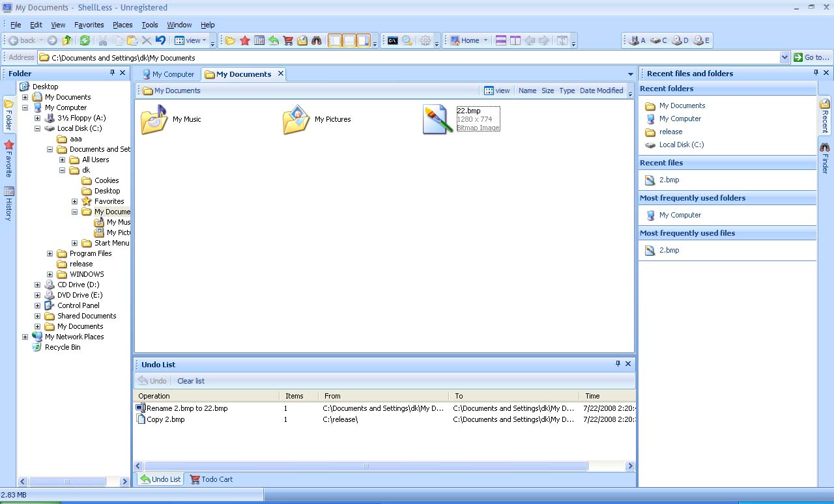Viewport: 834px width, 504px height.
Task: Click the Go to... button
Action: [811, 57]
